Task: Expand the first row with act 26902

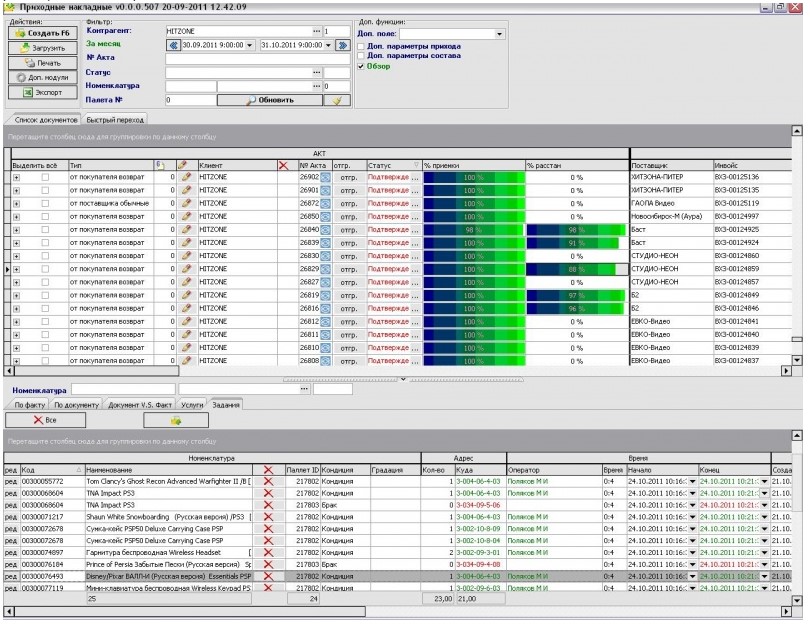Action: (16, 177)
